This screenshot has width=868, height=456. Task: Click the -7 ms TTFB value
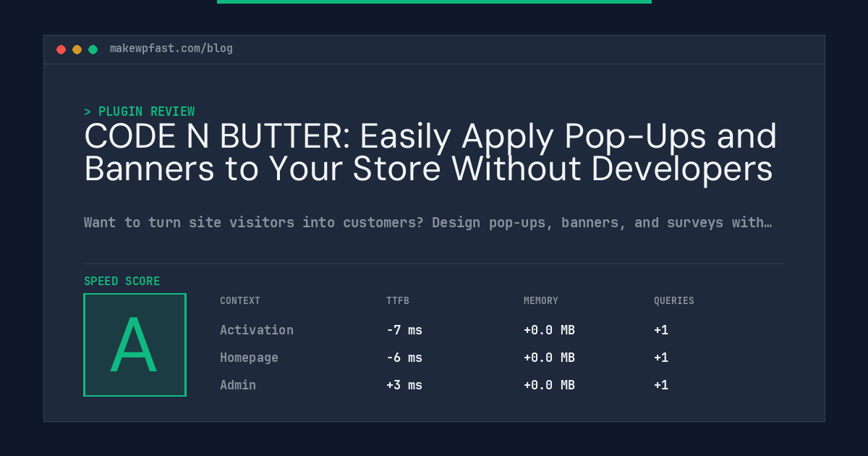[404, 330]
